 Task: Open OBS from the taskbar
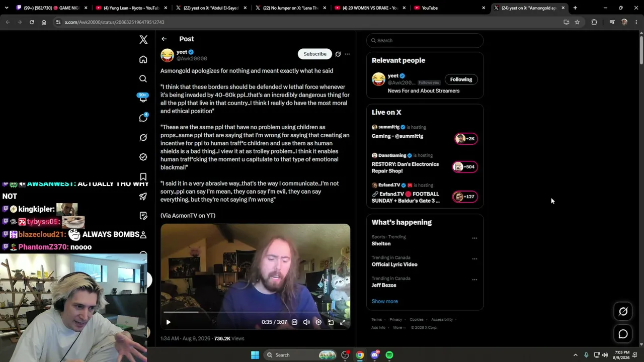coord(345,355)
